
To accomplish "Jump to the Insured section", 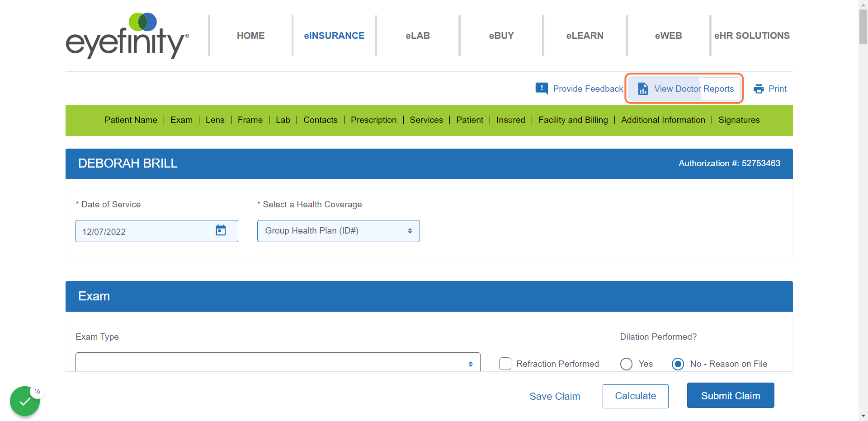I will coord(511,120).
